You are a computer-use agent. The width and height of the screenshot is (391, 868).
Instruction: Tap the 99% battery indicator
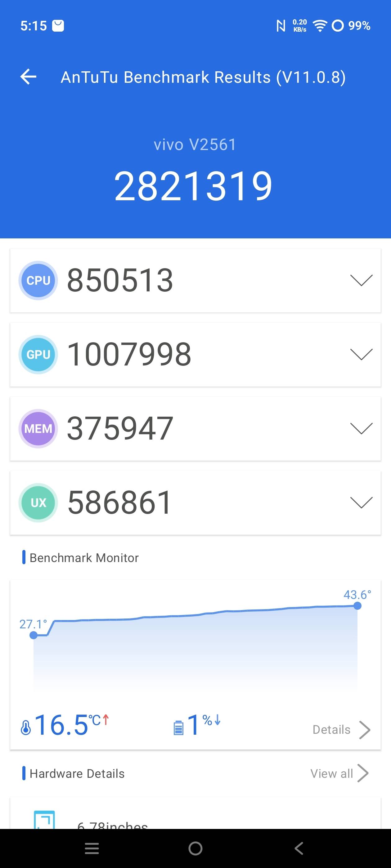click(x=359, y=26)
